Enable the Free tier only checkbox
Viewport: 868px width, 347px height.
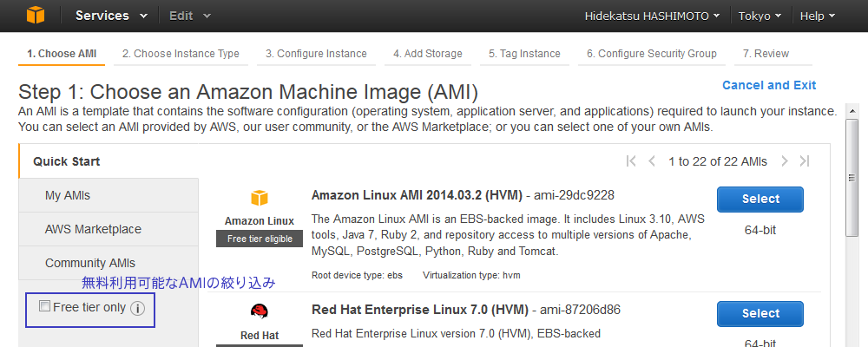pyautogui.click(x=45, y=306)
